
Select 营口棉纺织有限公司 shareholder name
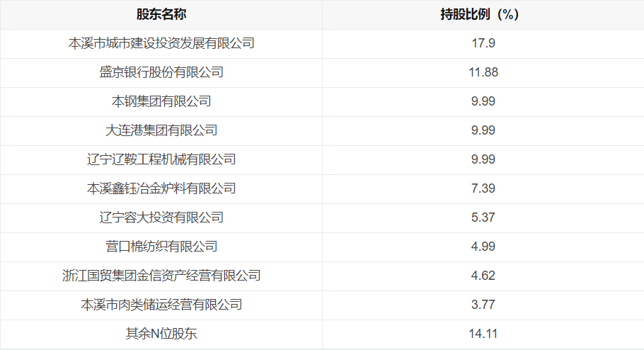tap(161, 247)
